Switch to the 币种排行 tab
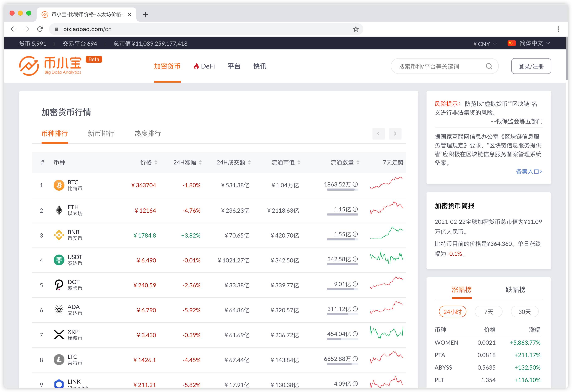 [55, 134]
